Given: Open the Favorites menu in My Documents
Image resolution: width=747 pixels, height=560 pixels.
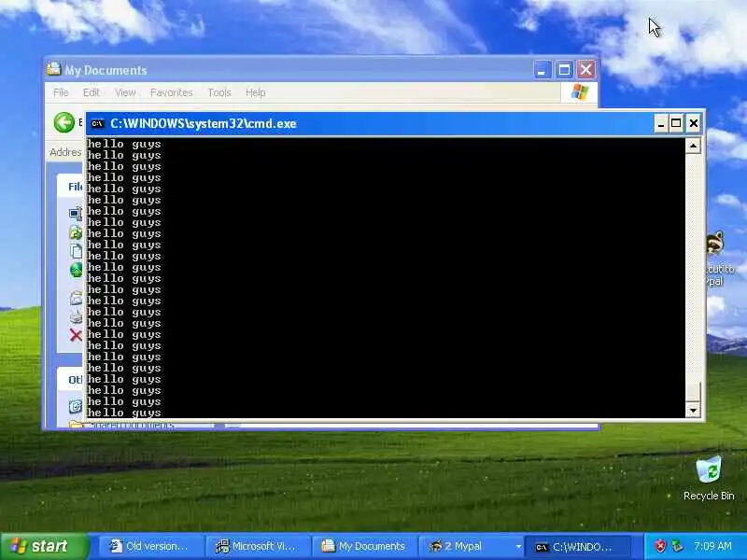Looking at the screenshot, I should tap(172, 92).
